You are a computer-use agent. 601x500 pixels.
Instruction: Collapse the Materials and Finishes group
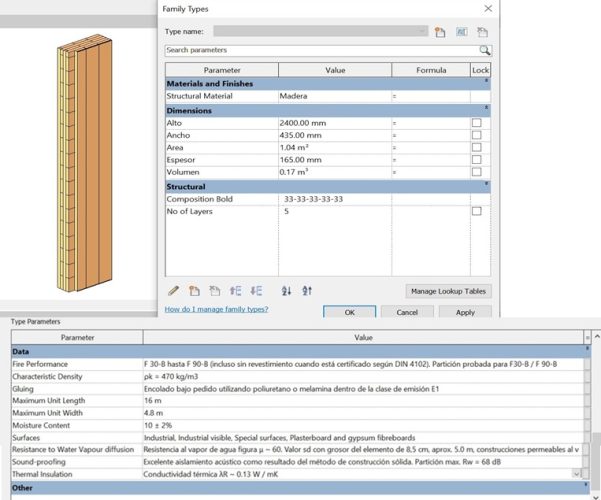486,82
